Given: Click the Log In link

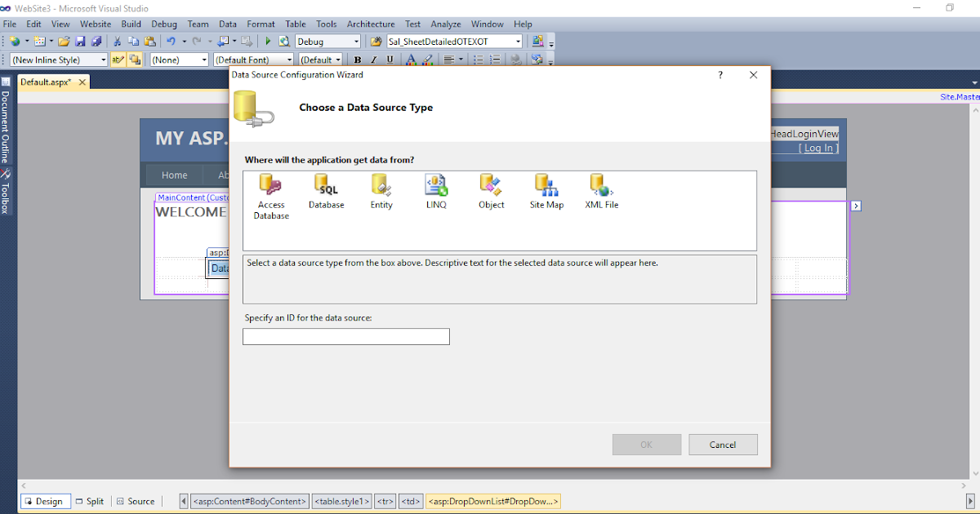Looking at the screenshot, I should 817,148.
